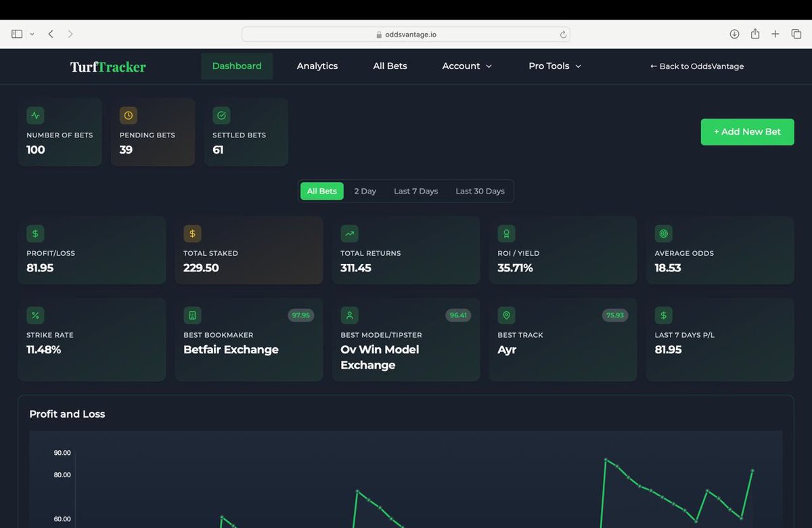Screen dimensions: 812x528
Task: Select the Last 7 Days filter
Action: [x=416, y=191]
